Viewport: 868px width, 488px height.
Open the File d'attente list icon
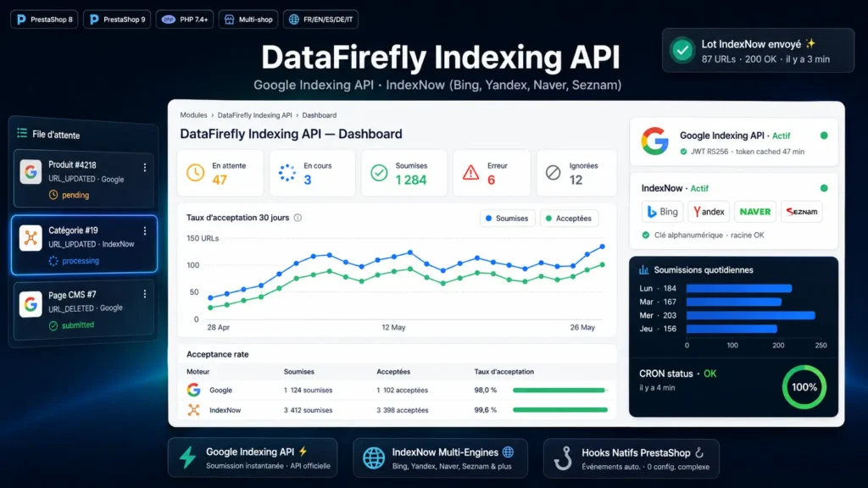pos(22,133)
